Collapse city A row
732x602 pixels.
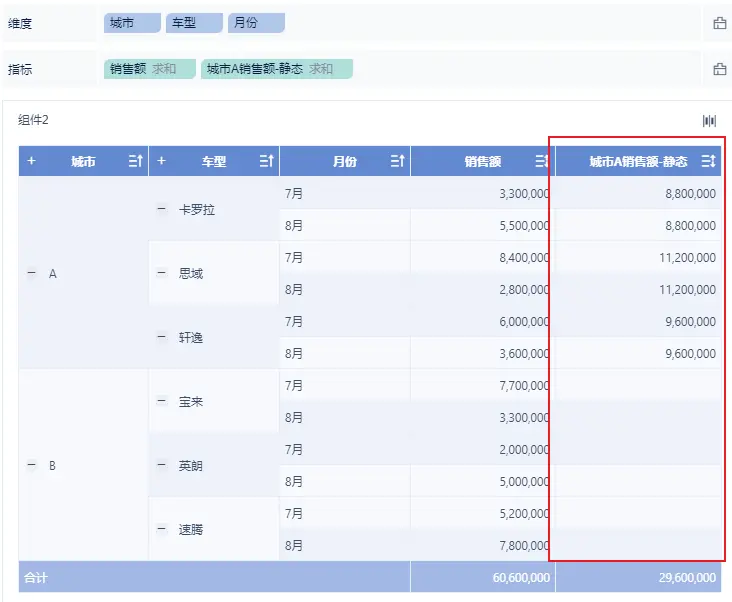point(31,273)
